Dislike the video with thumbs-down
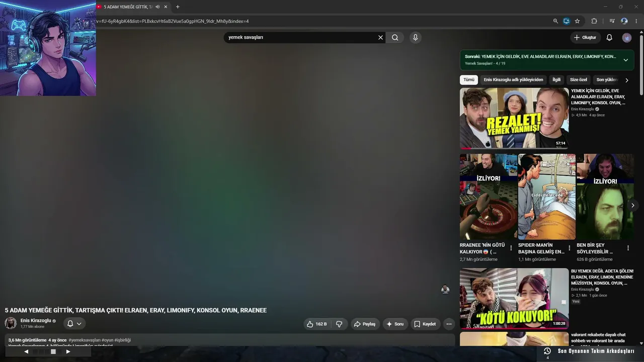 pyautogui.click(x=339, y=324)
